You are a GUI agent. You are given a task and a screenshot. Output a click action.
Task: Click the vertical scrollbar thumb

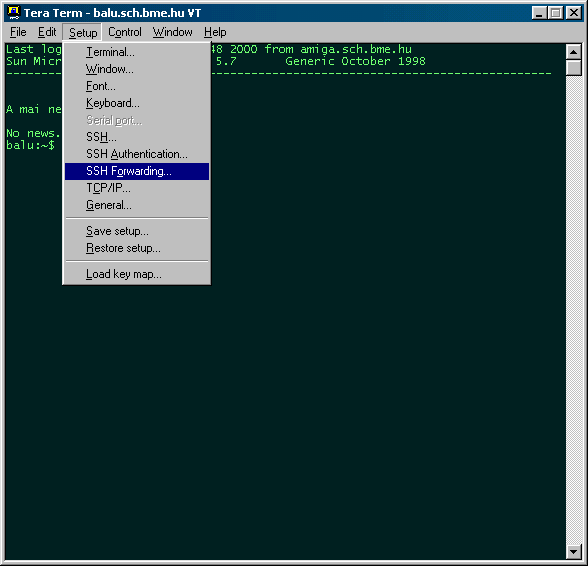[x=573, y=68]
